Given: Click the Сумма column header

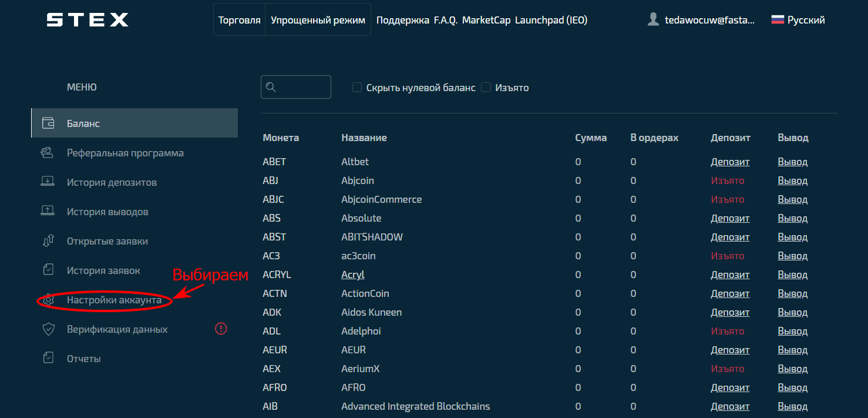Looking at the screenshot, I should pyautogui.click(x=591, y=138).
